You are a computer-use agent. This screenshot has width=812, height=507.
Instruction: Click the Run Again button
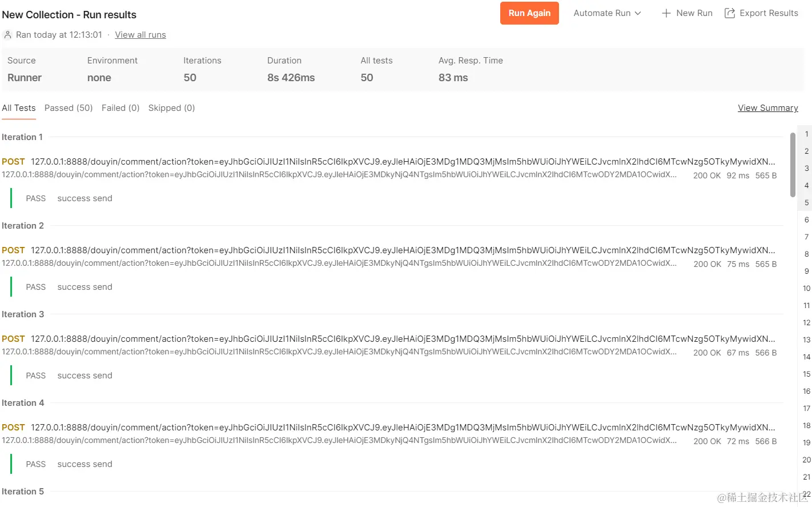[x=529, y=13]
